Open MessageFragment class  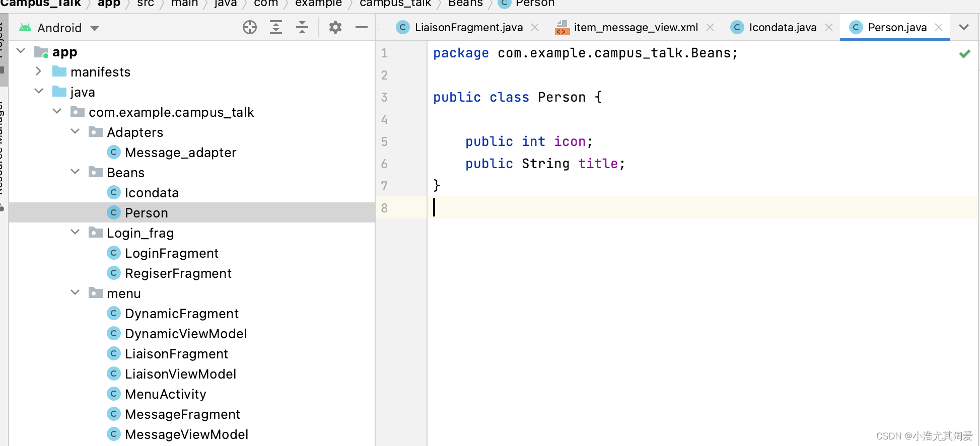[x=183, y=414]
